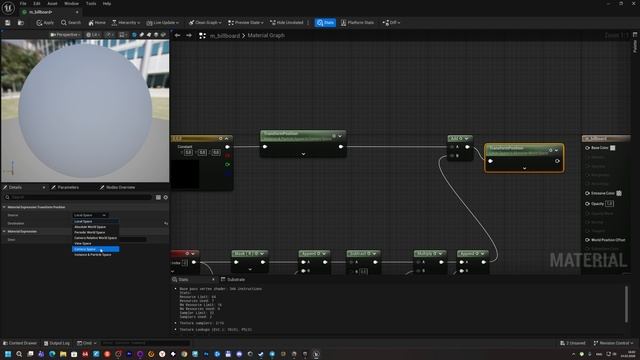640x360 pixels.
Task: Click the black constant color preview
Action: tap(186, 174)
